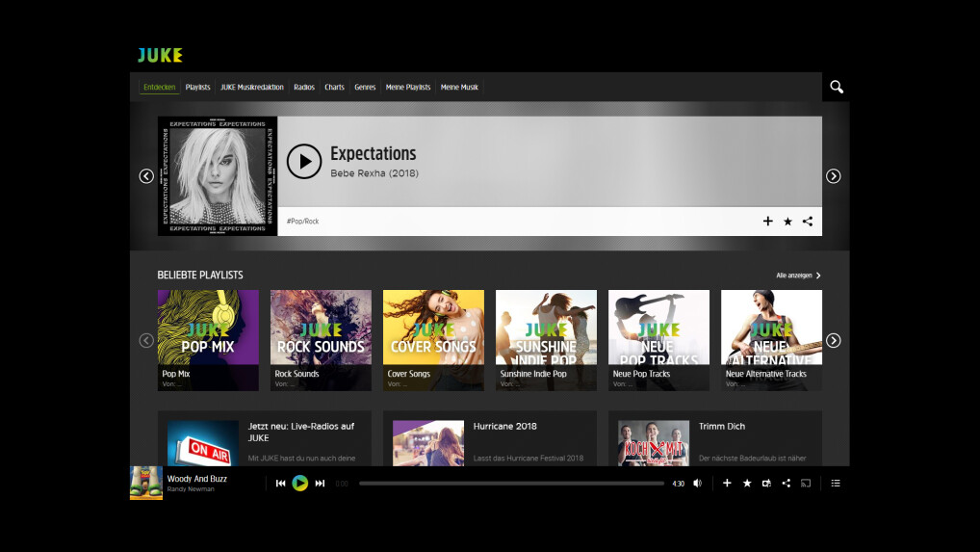Switch to JUKE Musikredaktion tab
The height and width of the screenshot is (552, 980).
[x=252, y=88]
